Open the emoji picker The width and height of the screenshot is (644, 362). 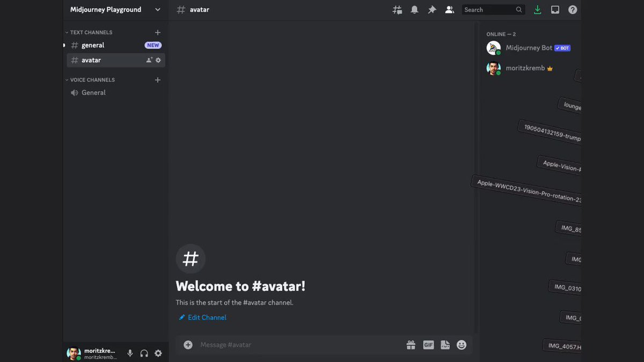[x=462, y=345]
